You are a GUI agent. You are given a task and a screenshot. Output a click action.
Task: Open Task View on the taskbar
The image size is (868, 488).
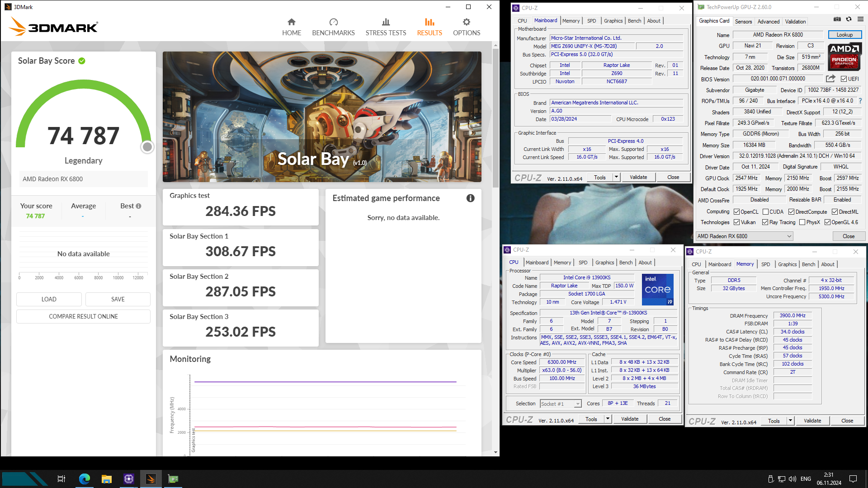(x=61, y=479)
